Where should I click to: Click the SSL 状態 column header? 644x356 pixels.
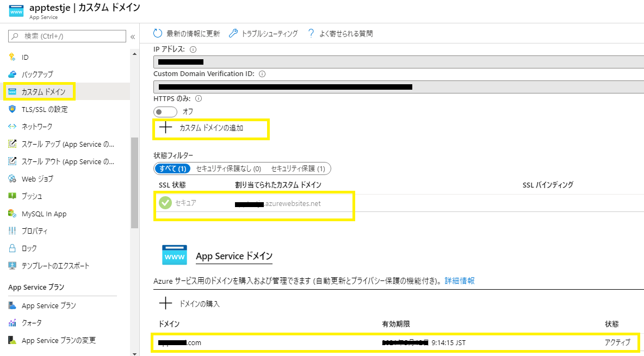click(x=172, y=185)
